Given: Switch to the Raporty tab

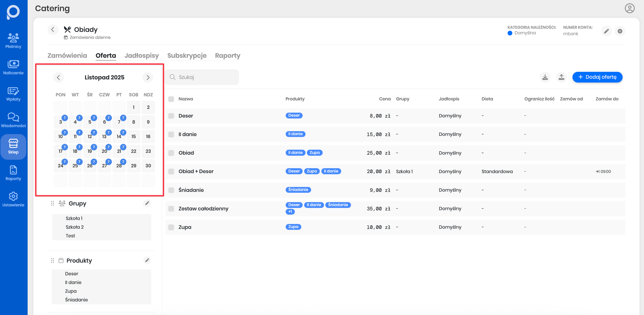Looking at the screenshot, I should (x=228, y=55).
